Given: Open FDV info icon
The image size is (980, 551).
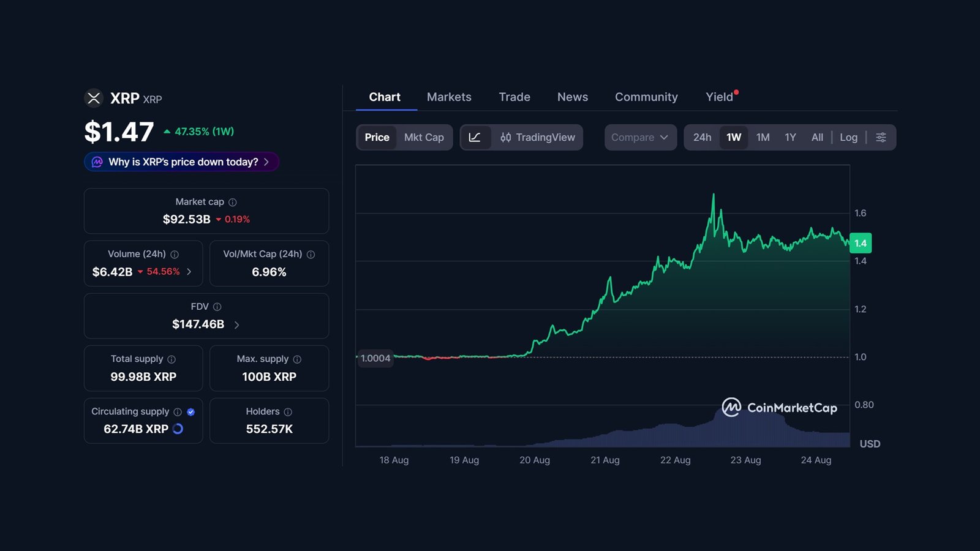Looking at the screenshot, I should pyautogui.click(x=217, y=307).
